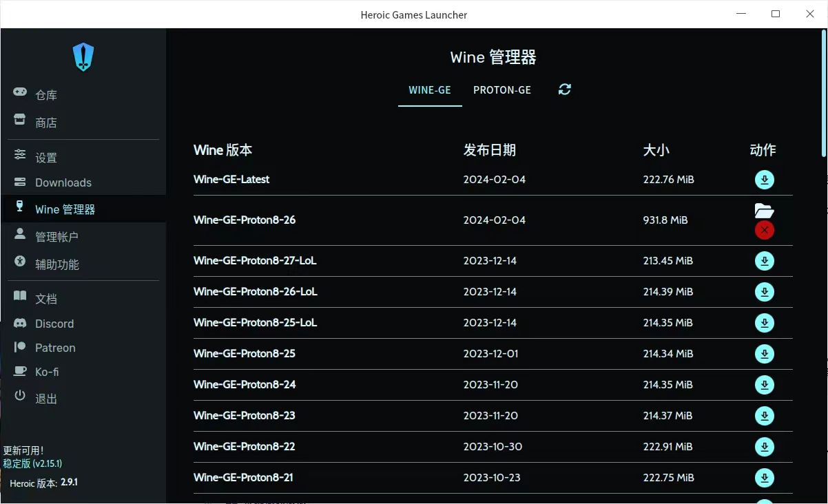This screenshot has width=828, height=504.
Task: Click the 更新可用! notice
Action: pyautogui.click(x=23, y=450)
